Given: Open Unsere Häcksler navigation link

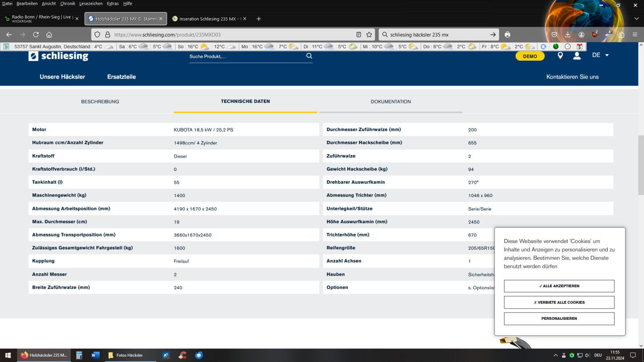Looking at the screenshot, I should 62,77.
